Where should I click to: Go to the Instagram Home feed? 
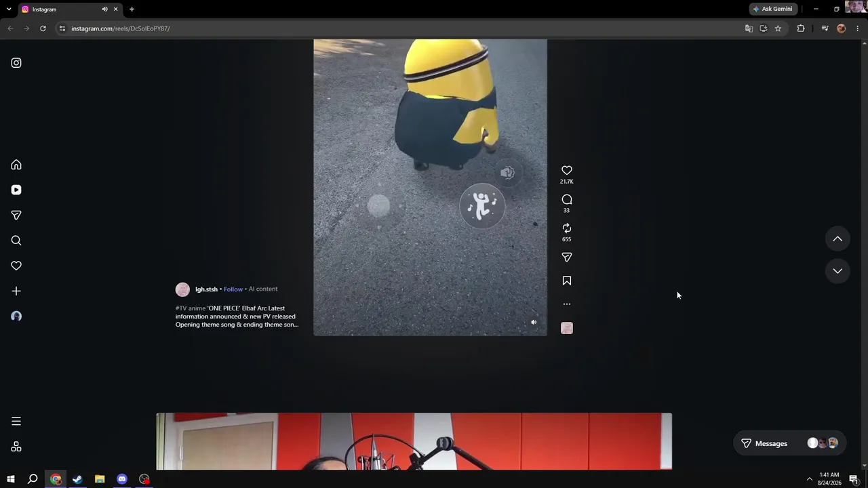coord(16,165)
